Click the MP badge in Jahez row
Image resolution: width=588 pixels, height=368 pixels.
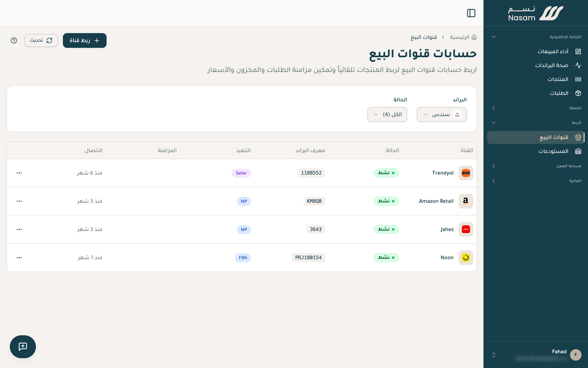(244, 230)
